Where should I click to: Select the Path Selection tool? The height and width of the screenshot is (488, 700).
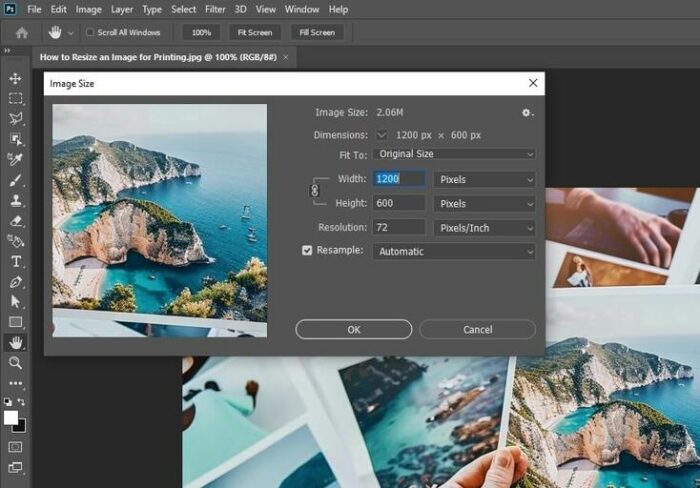pos(15,302)
